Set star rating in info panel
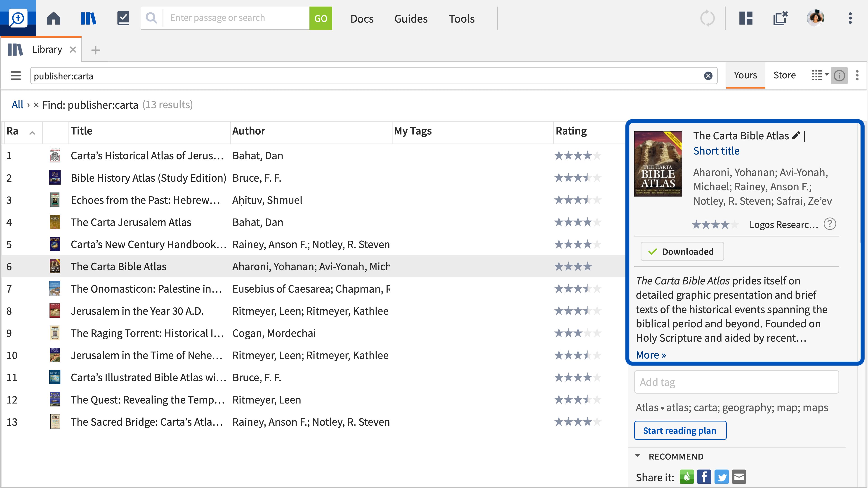868x488 pixels. coord(715,224)
